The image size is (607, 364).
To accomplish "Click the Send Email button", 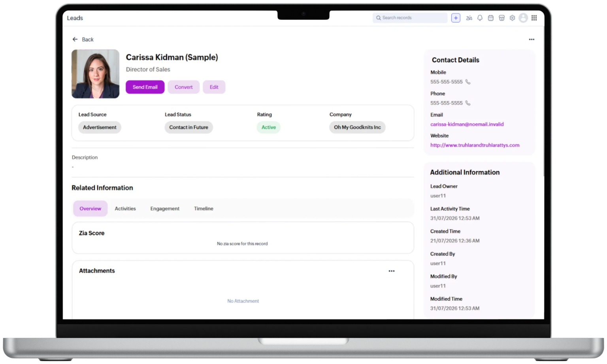I will coord(145,87).
